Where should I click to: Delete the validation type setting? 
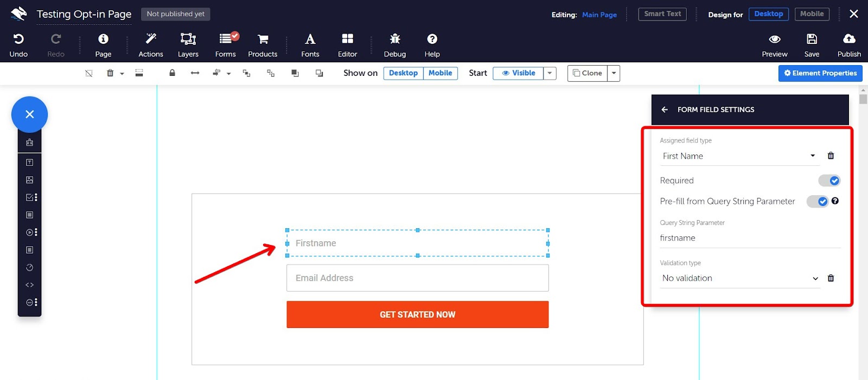(831, 278)
